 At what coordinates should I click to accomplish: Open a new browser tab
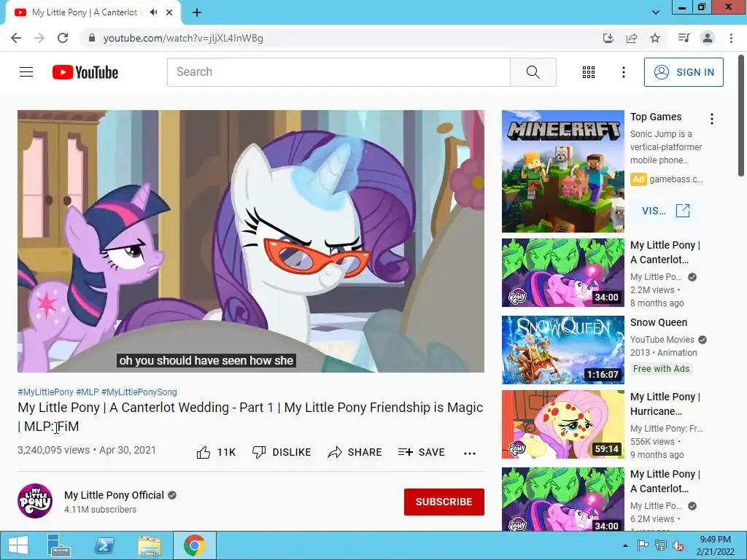197,12
